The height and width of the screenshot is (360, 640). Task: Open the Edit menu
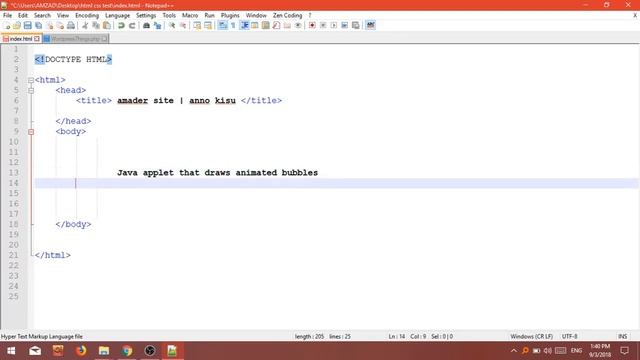[23, 15]
